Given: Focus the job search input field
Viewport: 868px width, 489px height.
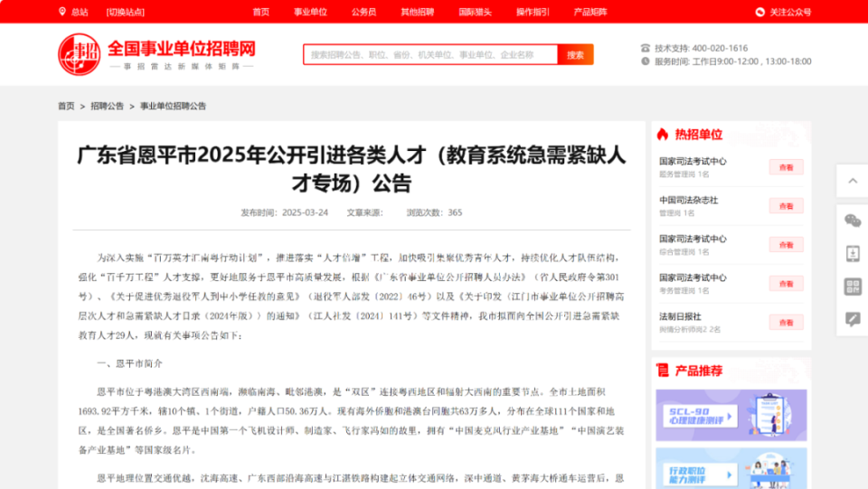Looking at the screenshot, I should point(430,54).
